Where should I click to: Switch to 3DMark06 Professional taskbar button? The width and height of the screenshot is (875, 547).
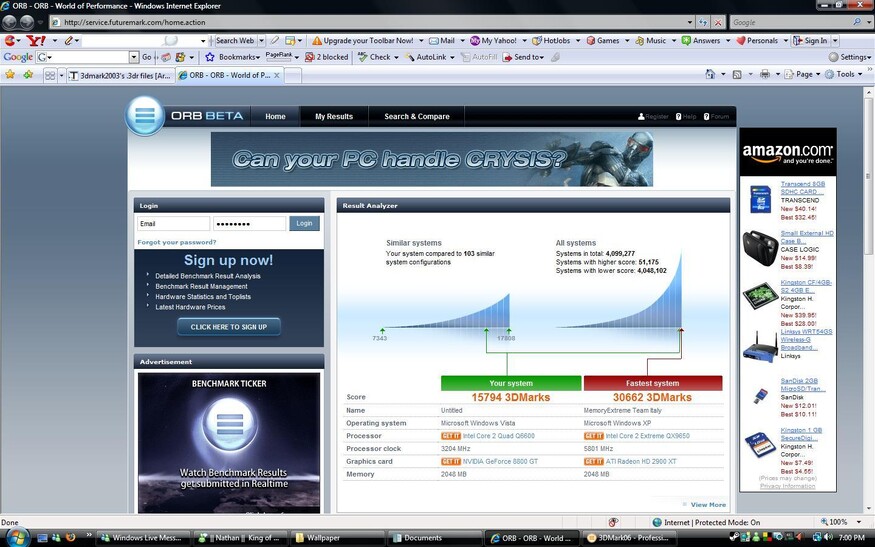coord(628,538)
